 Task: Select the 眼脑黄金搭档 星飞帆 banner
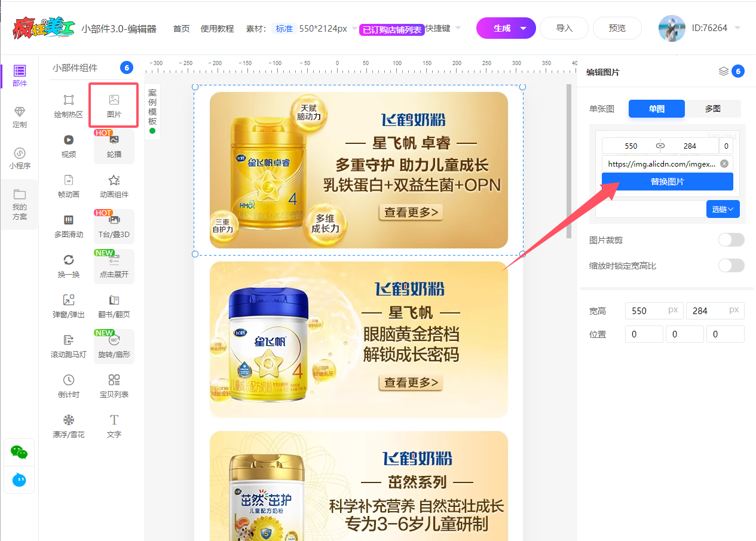click(359, 340)
